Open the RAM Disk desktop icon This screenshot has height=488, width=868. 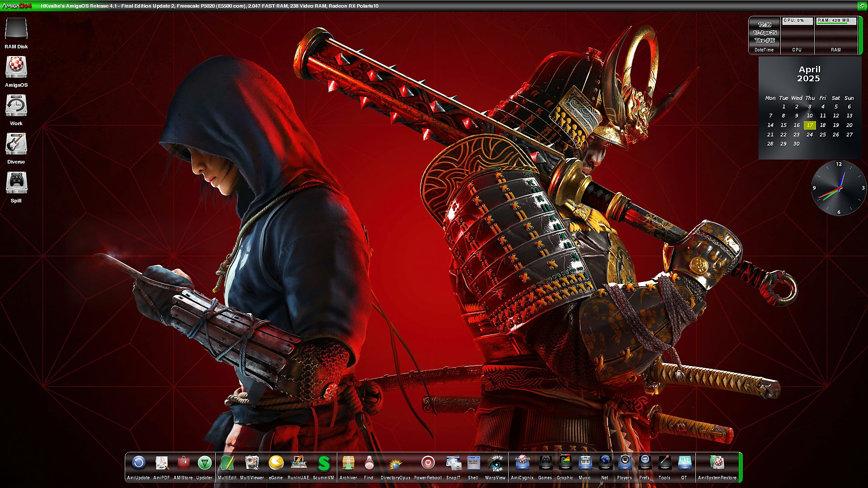click(16, 30)
